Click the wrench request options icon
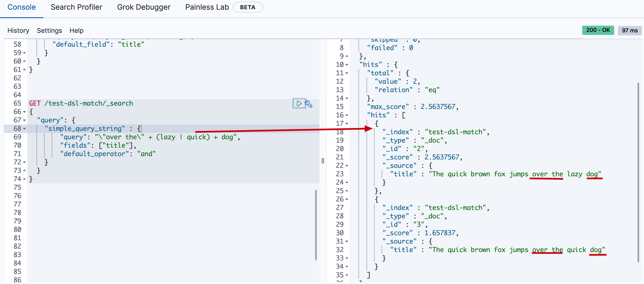This screenshot has width=644, height=284. click(x=309, y=104)
